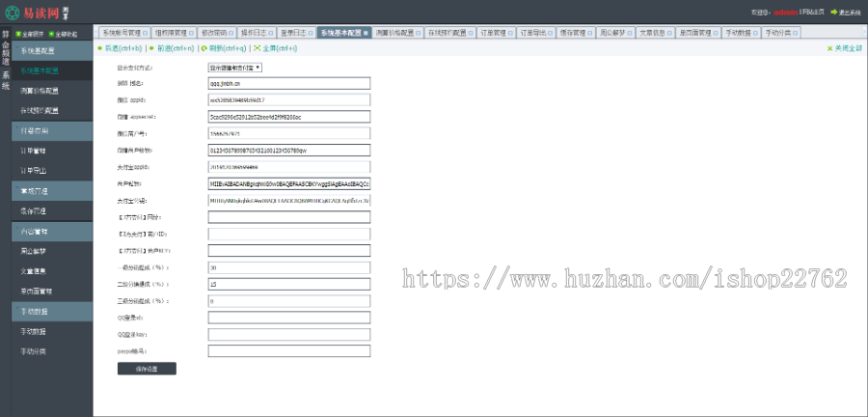This screenshot has height=417, width=868.
Task: Switch to the 操作日志 tab
Action: coord(255,32)
